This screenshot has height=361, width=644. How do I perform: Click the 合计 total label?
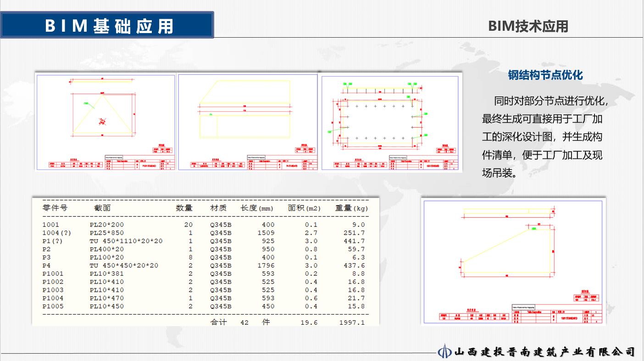point(219,322)
